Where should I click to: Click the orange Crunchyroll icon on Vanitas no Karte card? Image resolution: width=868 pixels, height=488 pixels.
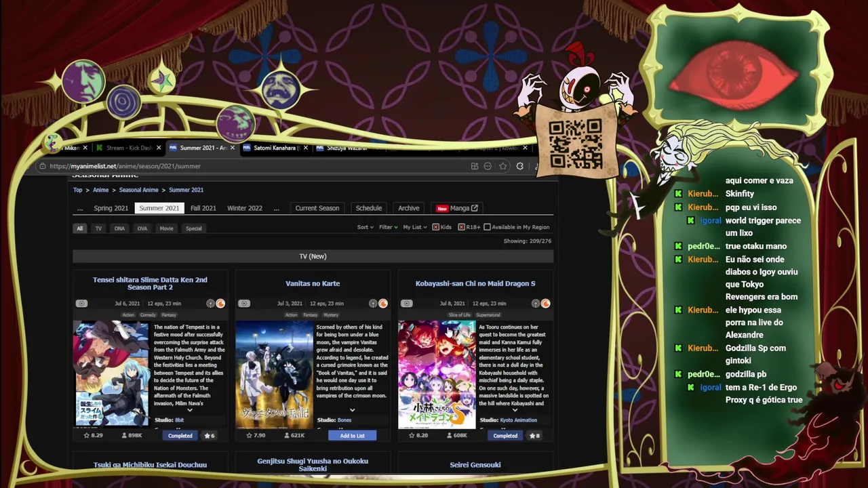coord(383,304)
